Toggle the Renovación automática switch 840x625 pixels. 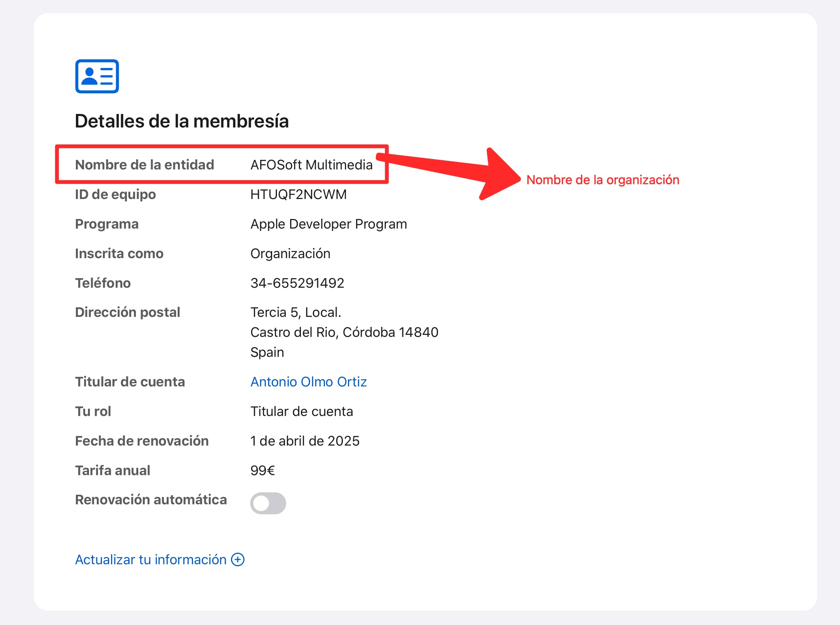tap(268, 503)
